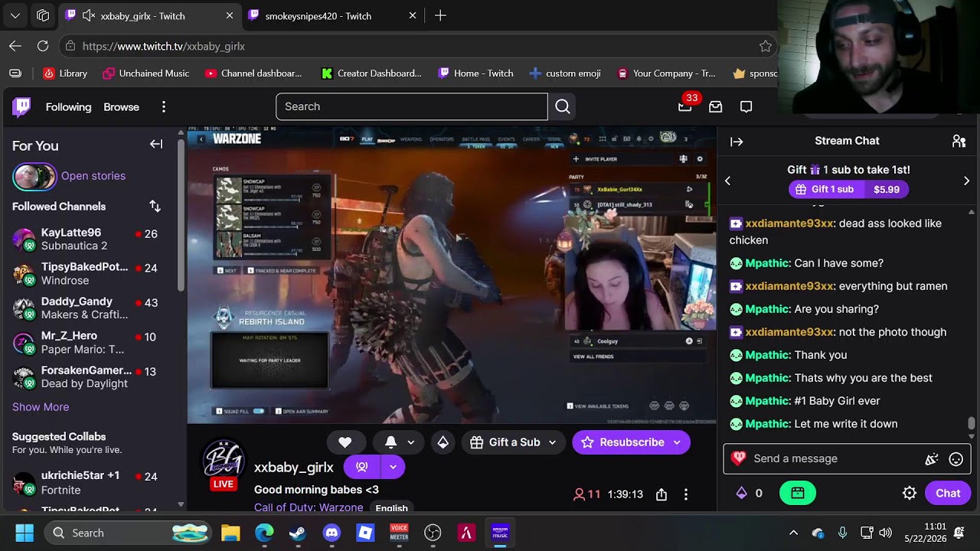Viewport: 980px width, 551px height.
Task: Open chat Bits and rewards sparkle icon
Action: tap(932, 459)
